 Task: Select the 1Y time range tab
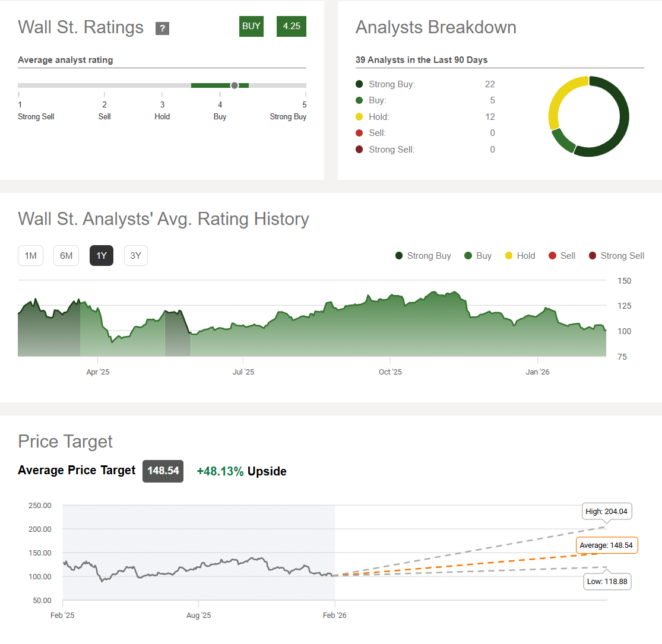tap(102, 256)
